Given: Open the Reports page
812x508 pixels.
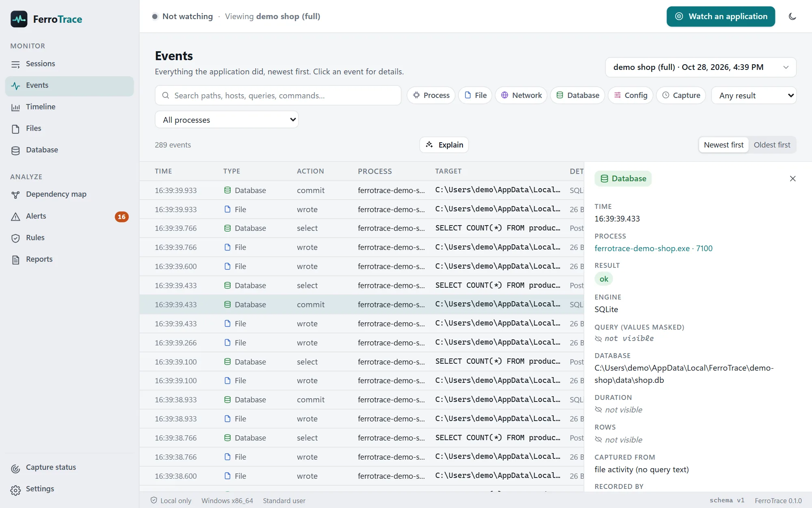Looking at the screenshot, I should point(69,259).
